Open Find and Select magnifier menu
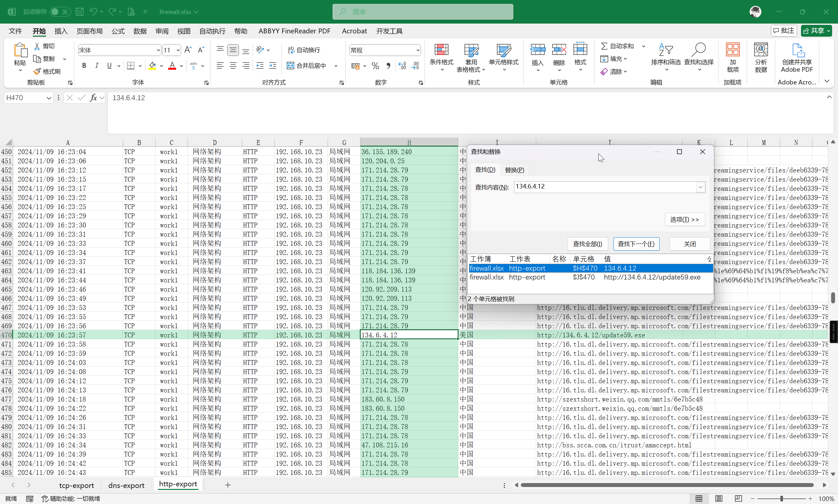 699,57
